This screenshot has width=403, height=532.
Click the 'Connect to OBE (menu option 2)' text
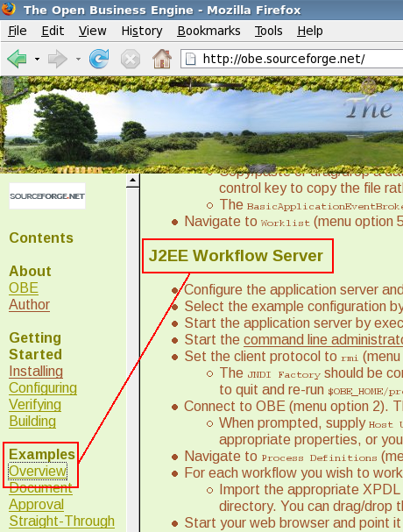(x=286, y=406)
